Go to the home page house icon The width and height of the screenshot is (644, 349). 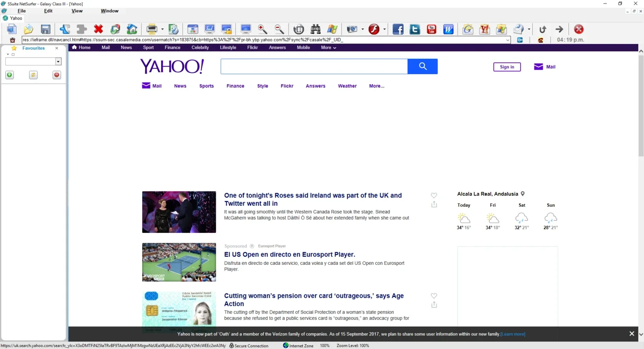(x=132, y=29)
